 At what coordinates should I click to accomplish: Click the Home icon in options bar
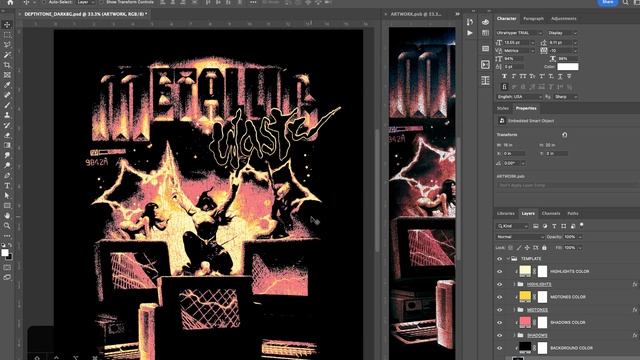10,2
